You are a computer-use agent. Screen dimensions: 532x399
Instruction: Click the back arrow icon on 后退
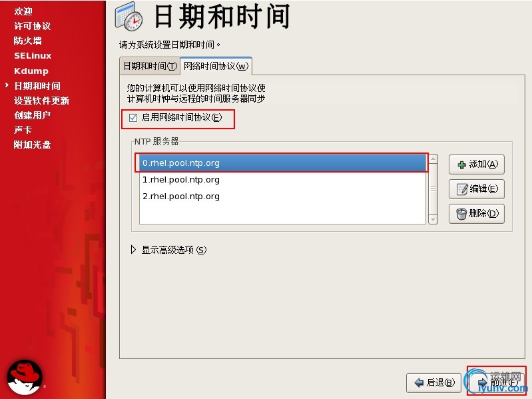point(419,383)
